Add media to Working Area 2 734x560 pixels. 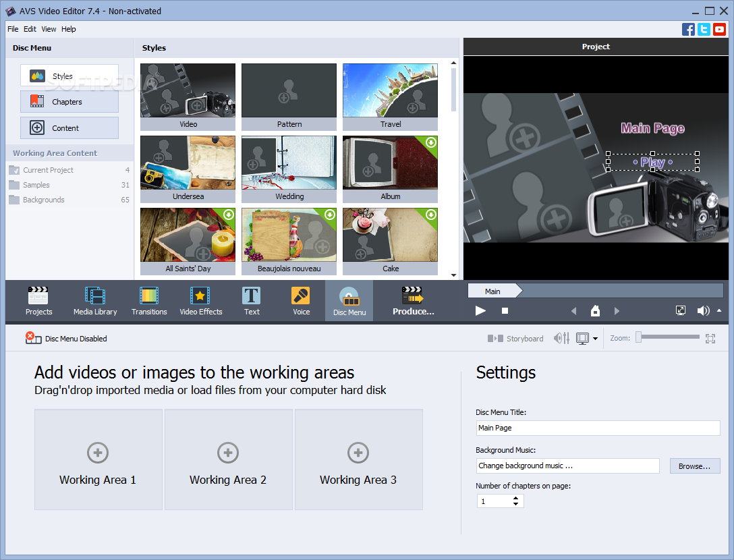tap(228, 459)
